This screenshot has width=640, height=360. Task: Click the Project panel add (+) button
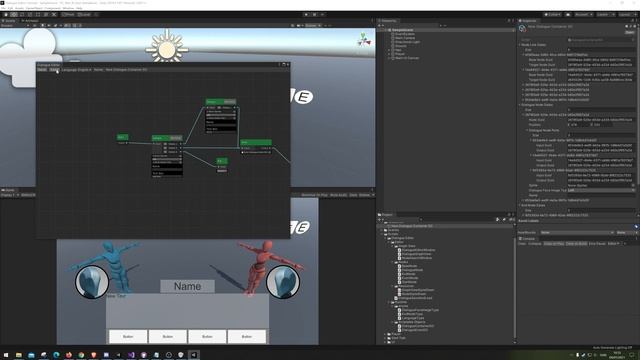[x=380, y=220]
